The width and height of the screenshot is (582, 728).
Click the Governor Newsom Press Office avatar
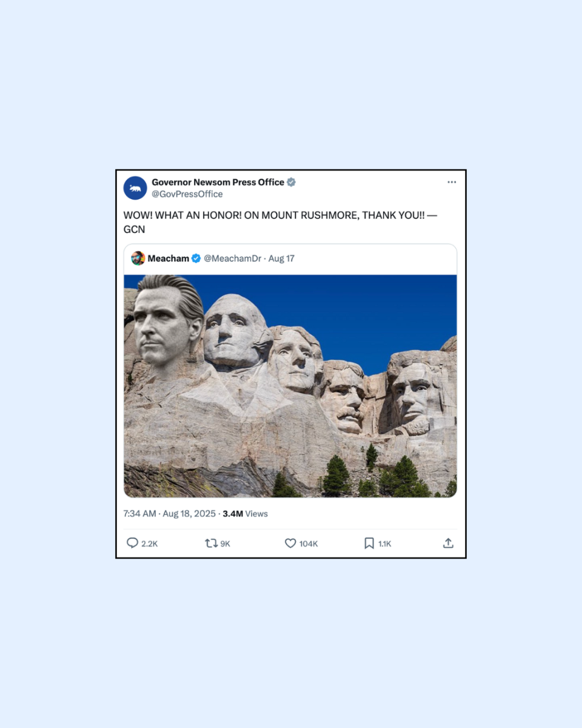(135, 188)
